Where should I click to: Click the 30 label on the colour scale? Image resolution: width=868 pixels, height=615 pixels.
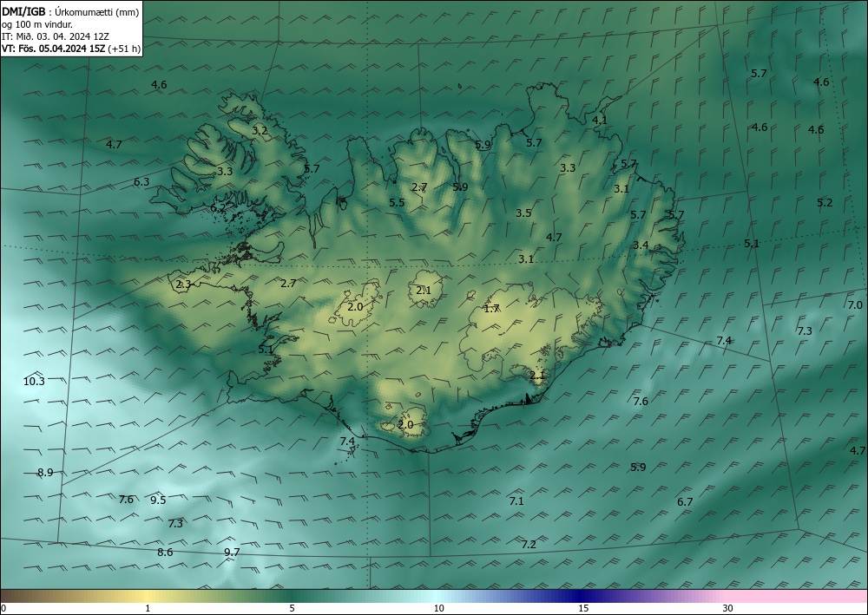click(728, 609)
